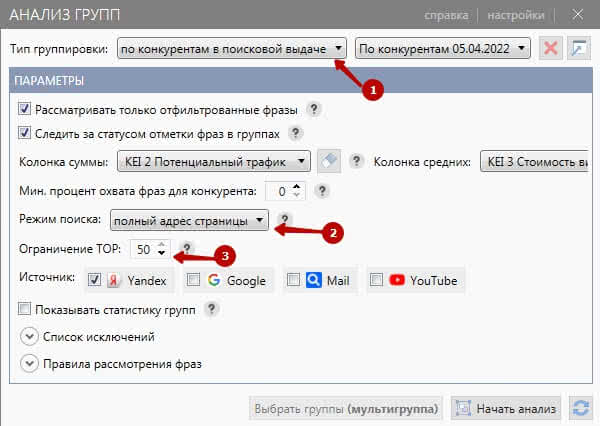Click the Yandex logo icon
Viewport: 600px width, 426px height.
pos(114,280)
